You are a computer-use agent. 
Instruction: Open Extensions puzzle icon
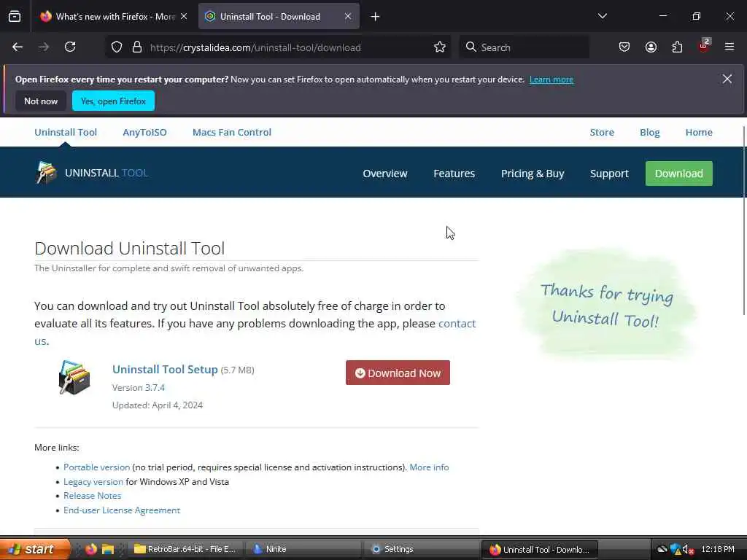[x=677, y=47]
